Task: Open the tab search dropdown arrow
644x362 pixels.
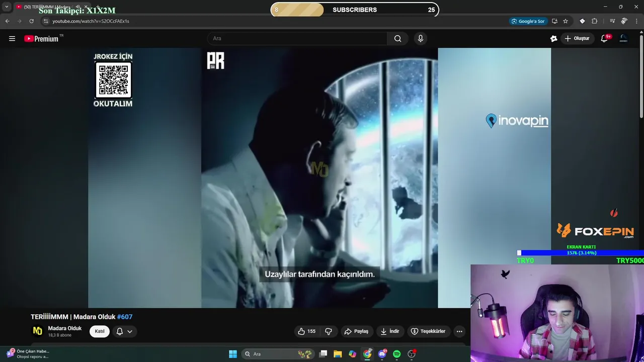Action: coord(7,7)
